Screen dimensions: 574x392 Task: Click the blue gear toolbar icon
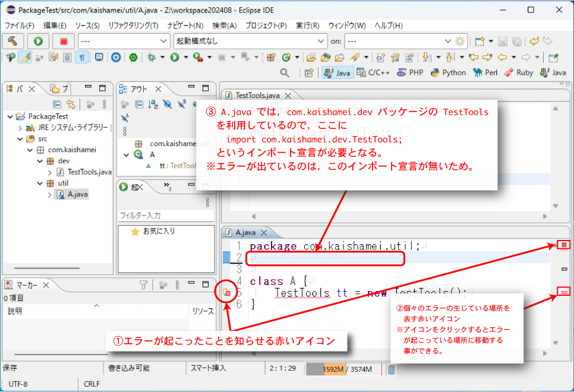pyautogui.click(x=116, y=57)
